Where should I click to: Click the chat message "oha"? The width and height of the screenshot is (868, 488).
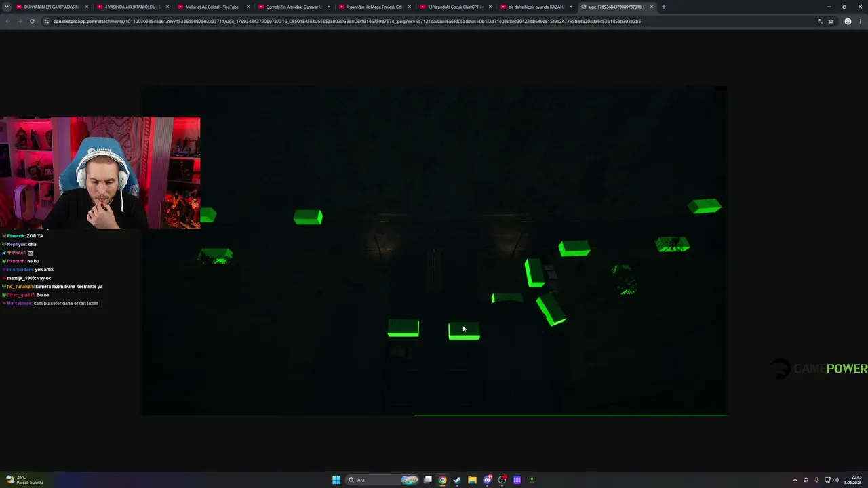point(32,244)
